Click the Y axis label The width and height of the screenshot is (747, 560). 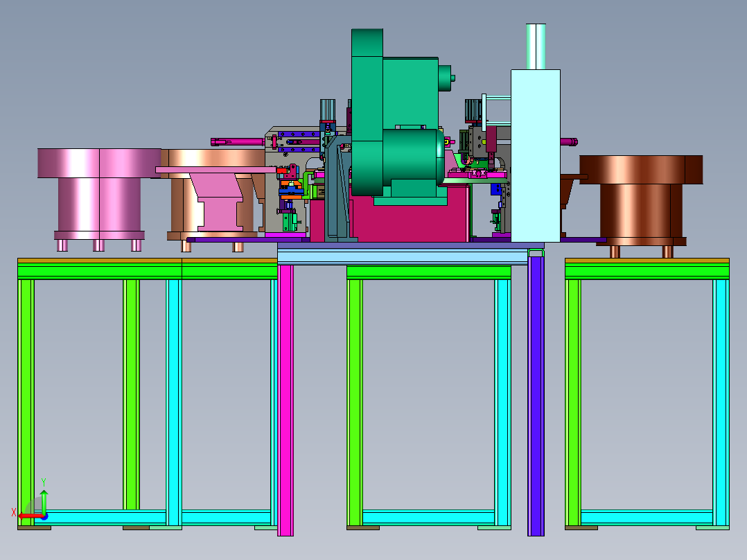tap(44, 482)
